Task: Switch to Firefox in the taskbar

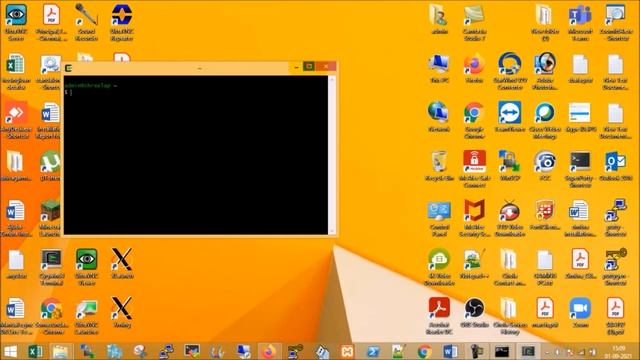Action: coord(269,351)
